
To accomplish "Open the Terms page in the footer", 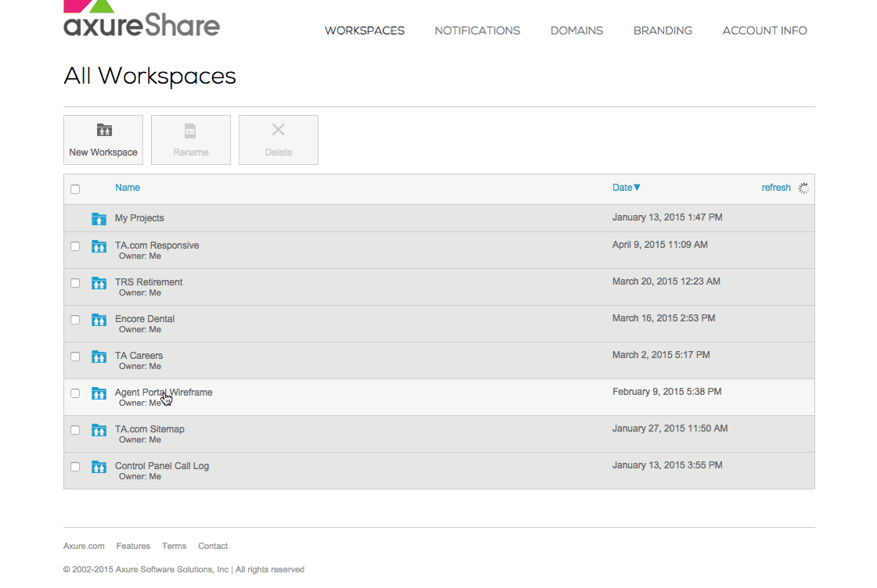I will pyautogui.click(x=174, y=546).
